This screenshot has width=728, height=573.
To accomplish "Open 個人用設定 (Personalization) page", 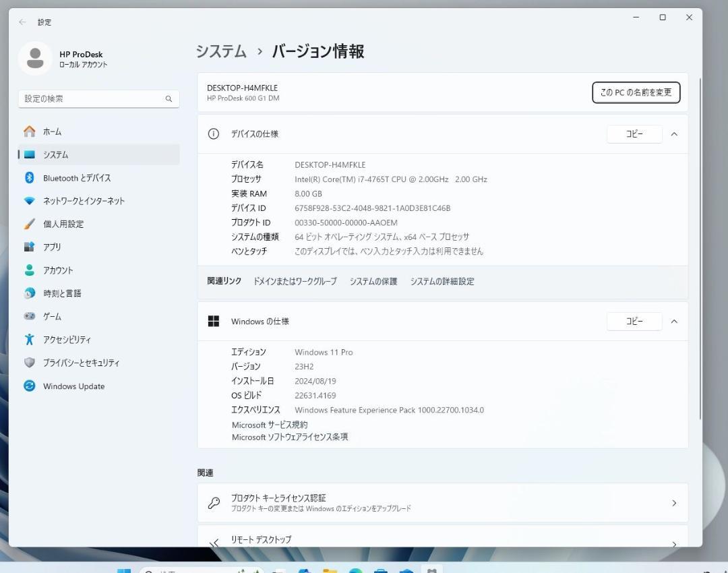I will (98, 224).
